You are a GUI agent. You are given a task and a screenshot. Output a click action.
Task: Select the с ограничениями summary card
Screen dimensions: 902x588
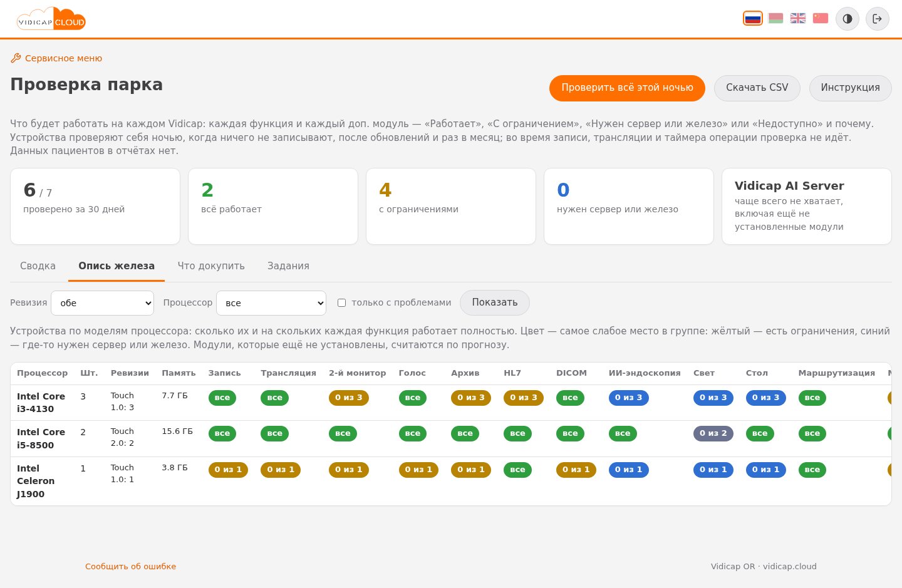[451, 207]
